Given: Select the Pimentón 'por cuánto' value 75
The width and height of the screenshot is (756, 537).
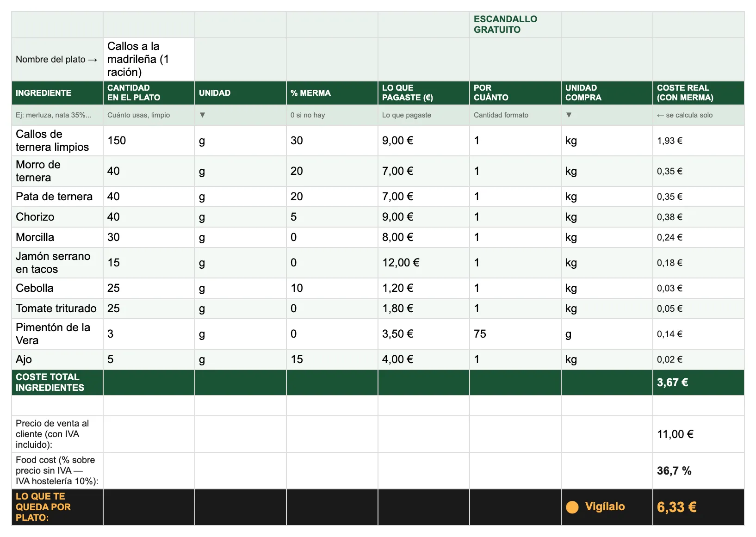Looking at the screenshot, I should pyautogui.click(x=515, y=334).
